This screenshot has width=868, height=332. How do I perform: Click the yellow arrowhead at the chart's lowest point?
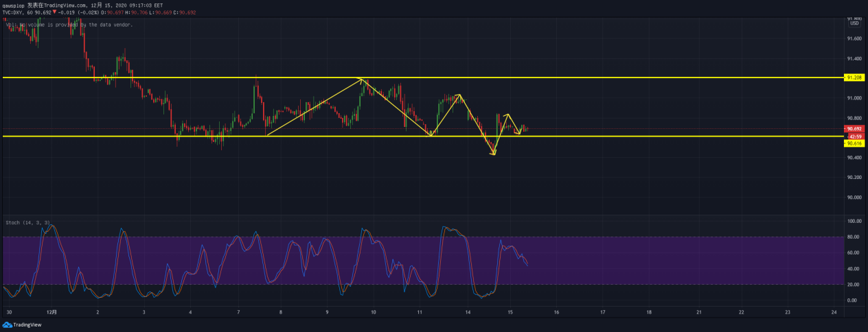pyautogui.click(x=493, y=153)
